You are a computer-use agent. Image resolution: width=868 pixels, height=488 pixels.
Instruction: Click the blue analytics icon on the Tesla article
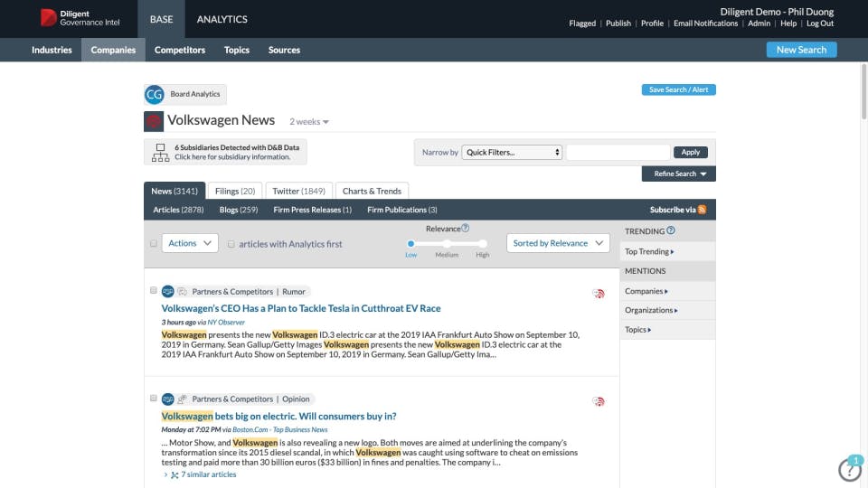(x=168, y=291)
